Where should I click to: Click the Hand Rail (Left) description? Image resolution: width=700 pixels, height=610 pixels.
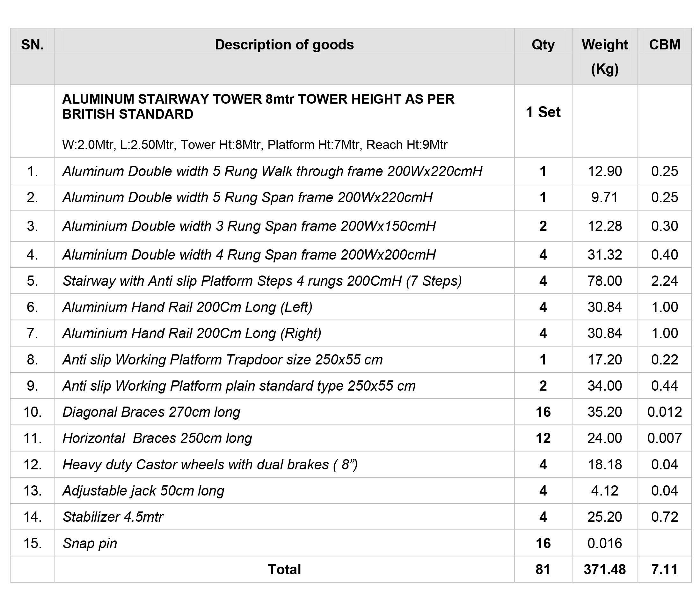pyautogui.click(x=187, y=307)
